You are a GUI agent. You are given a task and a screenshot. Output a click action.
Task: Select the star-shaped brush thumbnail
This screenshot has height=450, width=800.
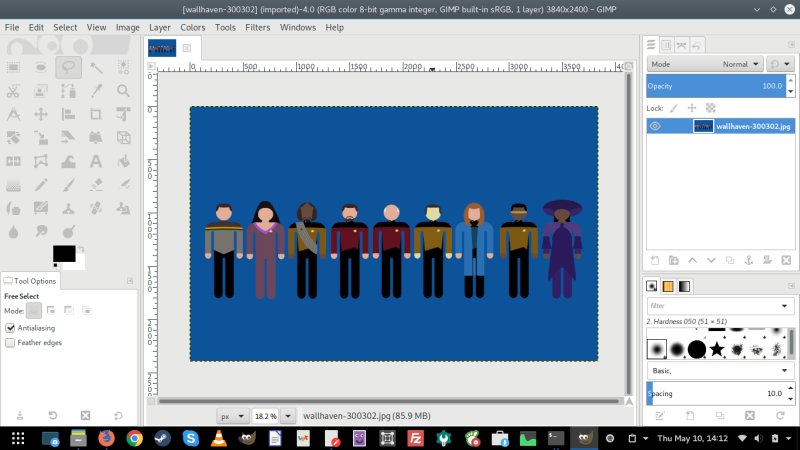coord(718,349)
